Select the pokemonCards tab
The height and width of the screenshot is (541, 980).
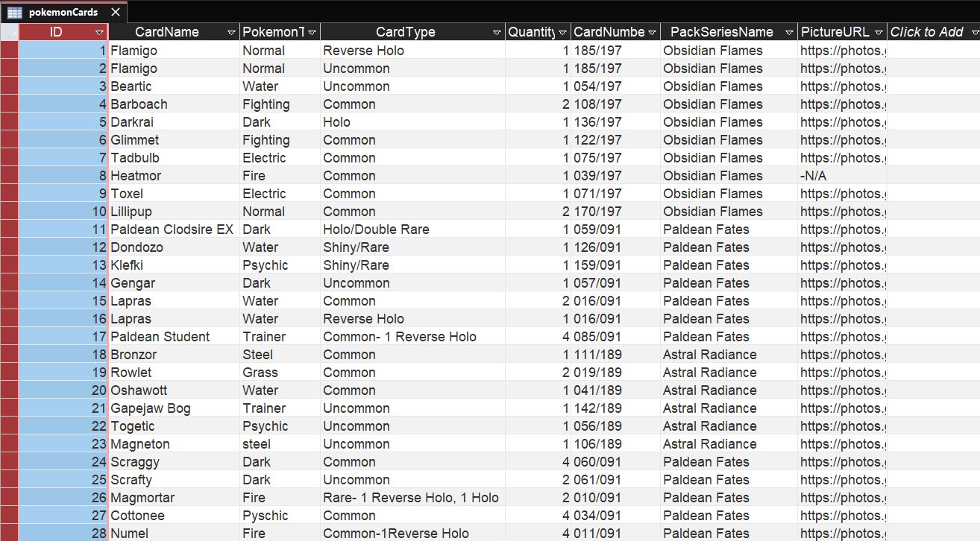63,12
